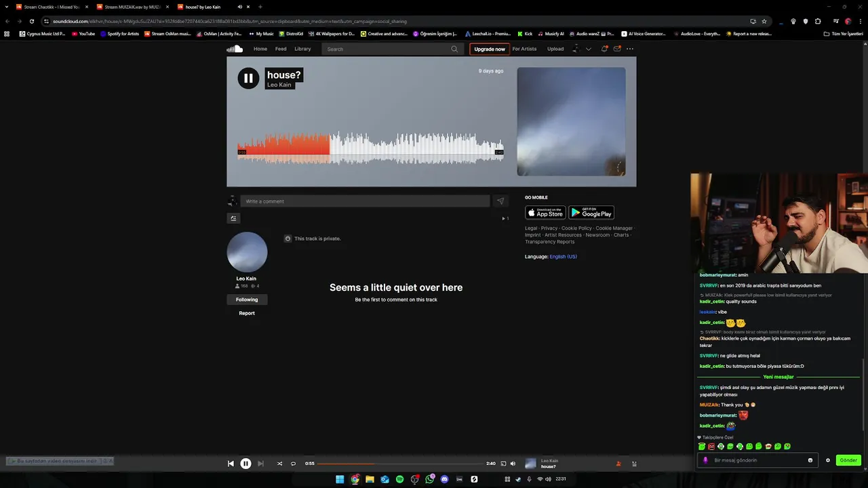Open the track artwork image

[x=571, y=121]
